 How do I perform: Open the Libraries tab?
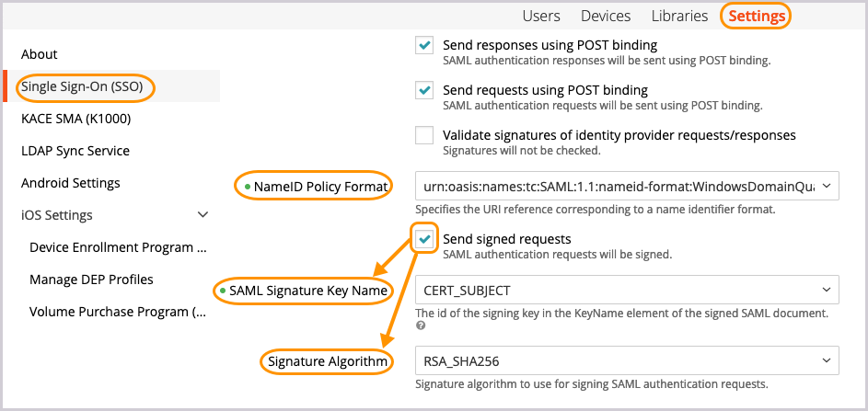point(679,16)
